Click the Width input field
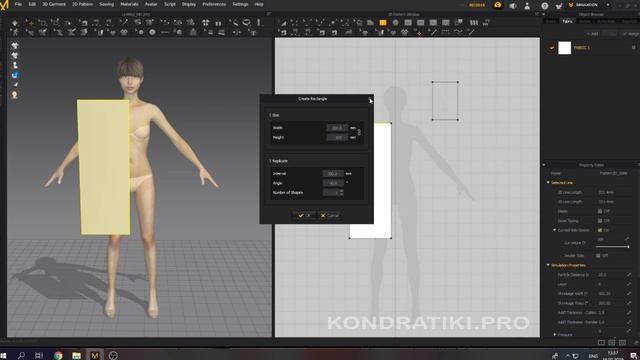This screenshot has width=640, height=360. [337, 128]
